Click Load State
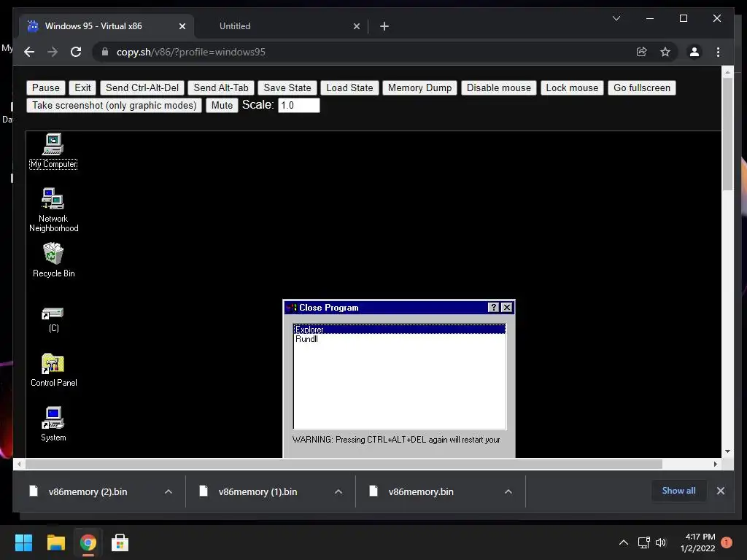Screen dimensions: 747x560 click(x=349, y=87)
